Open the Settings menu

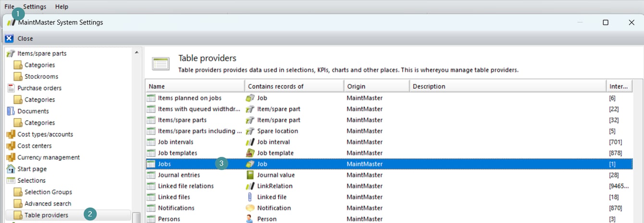35,7
